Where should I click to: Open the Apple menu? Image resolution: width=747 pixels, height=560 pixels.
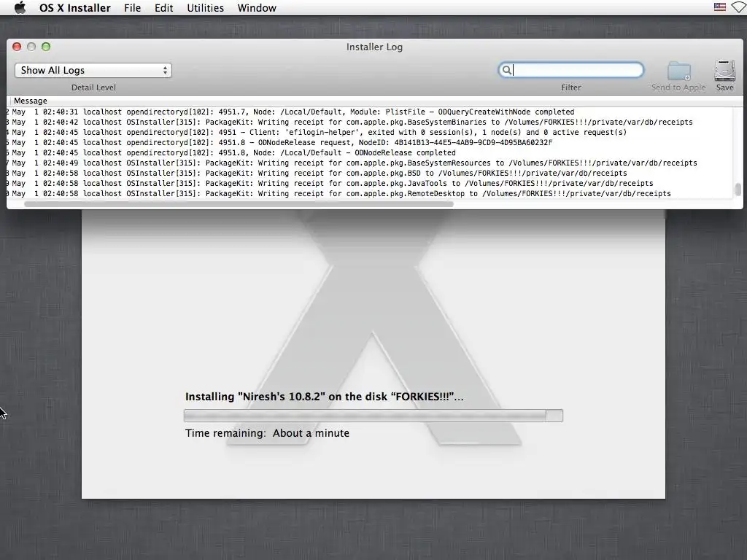20,7
